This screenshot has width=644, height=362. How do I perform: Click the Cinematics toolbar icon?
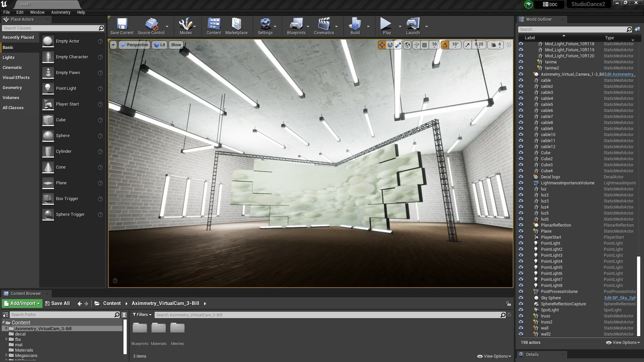pos(324,26)
